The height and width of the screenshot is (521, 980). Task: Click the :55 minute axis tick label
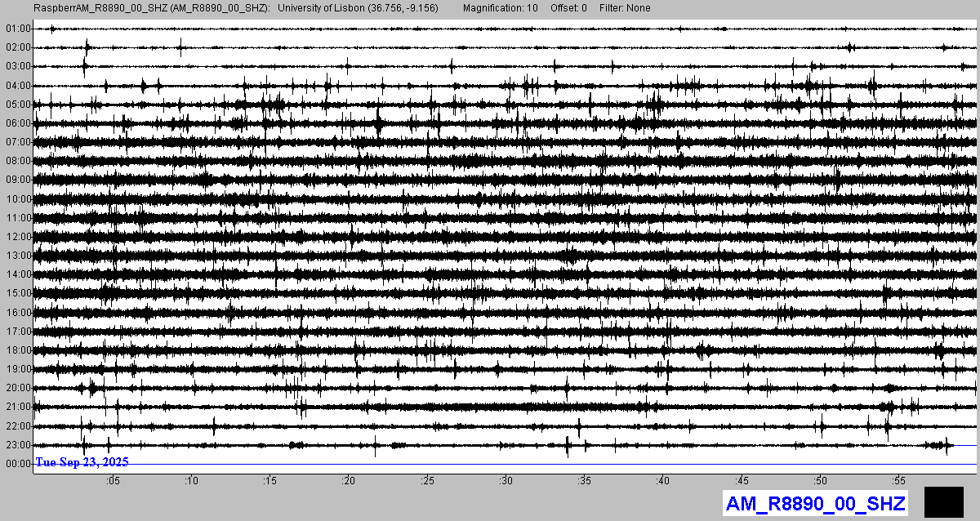(898, 480)
